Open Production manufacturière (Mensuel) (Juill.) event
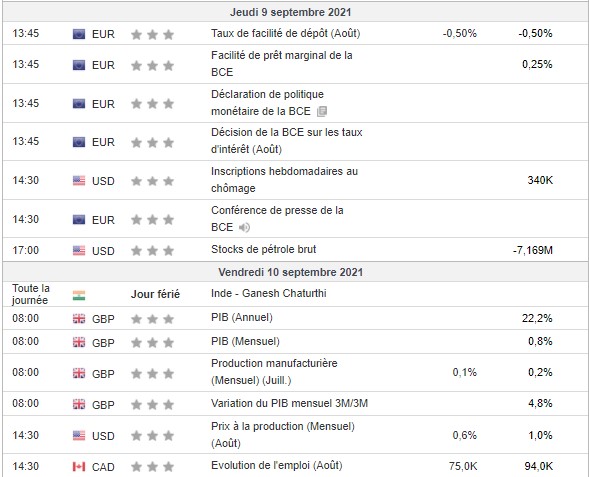Screen dimensions: 589x477 (x=274, y=372)
